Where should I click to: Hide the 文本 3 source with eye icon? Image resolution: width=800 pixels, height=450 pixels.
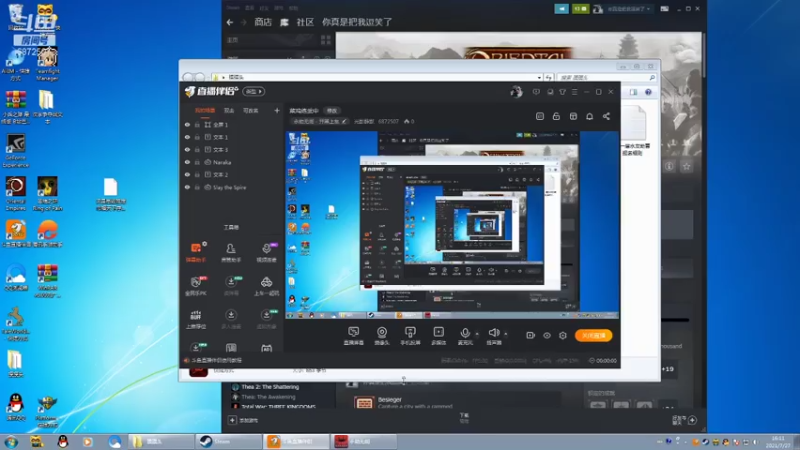(x=187, y=149)
